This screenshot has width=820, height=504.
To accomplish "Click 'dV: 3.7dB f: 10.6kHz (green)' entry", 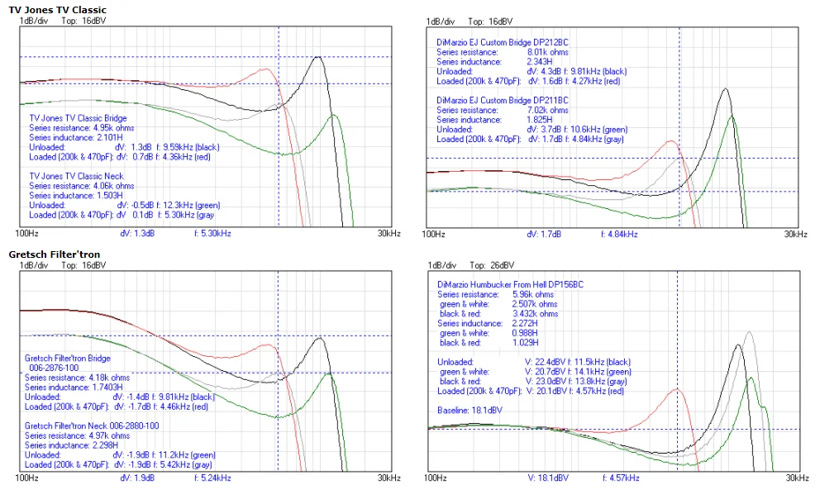I will click(x=577, y=130).
